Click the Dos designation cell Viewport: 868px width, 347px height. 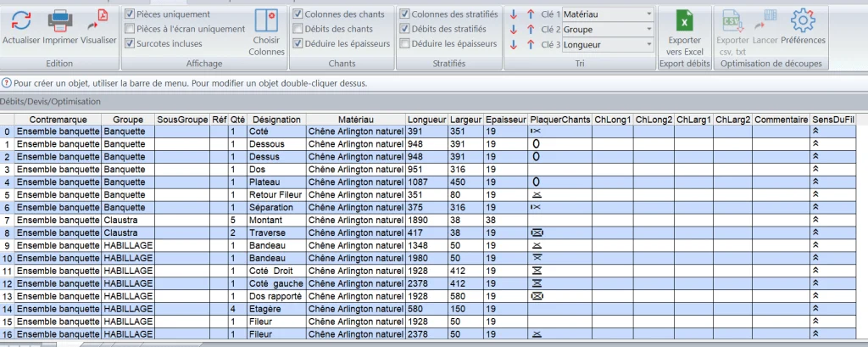(277, 169)
